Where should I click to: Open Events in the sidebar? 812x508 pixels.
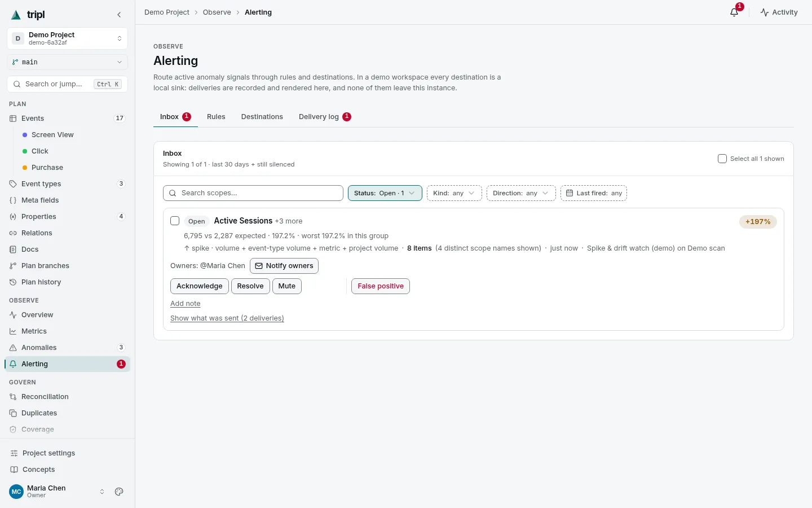(68, 119)
